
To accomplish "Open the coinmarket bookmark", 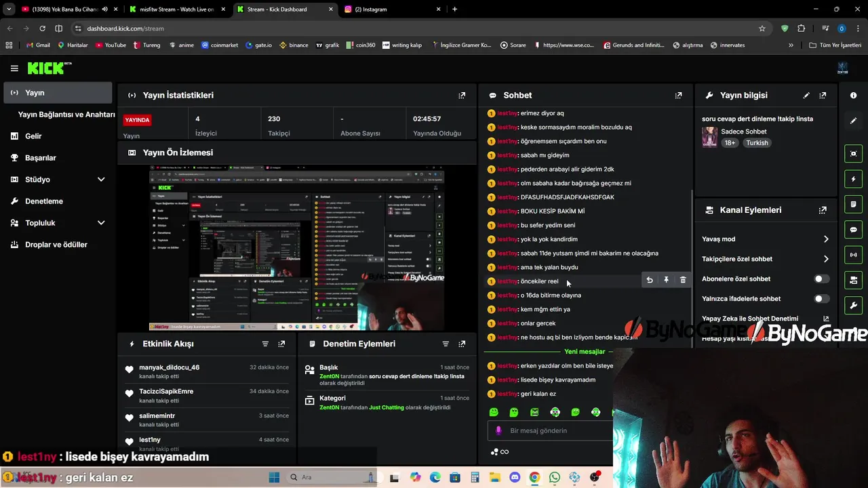I will [x=220, y=45].
